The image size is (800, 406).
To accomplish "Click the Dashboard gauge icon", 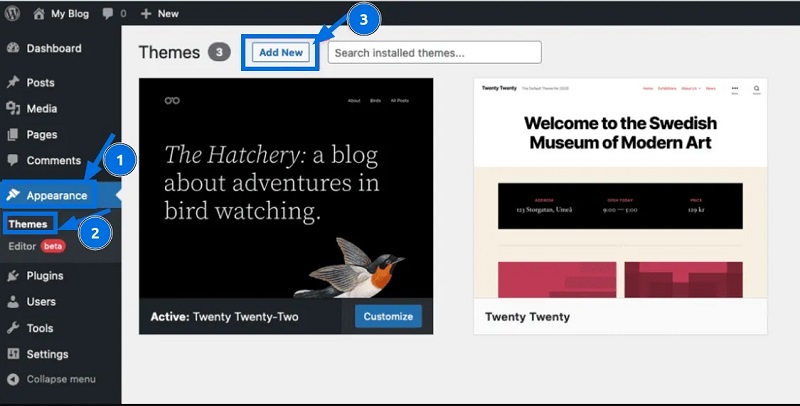I will coord(13,48).
